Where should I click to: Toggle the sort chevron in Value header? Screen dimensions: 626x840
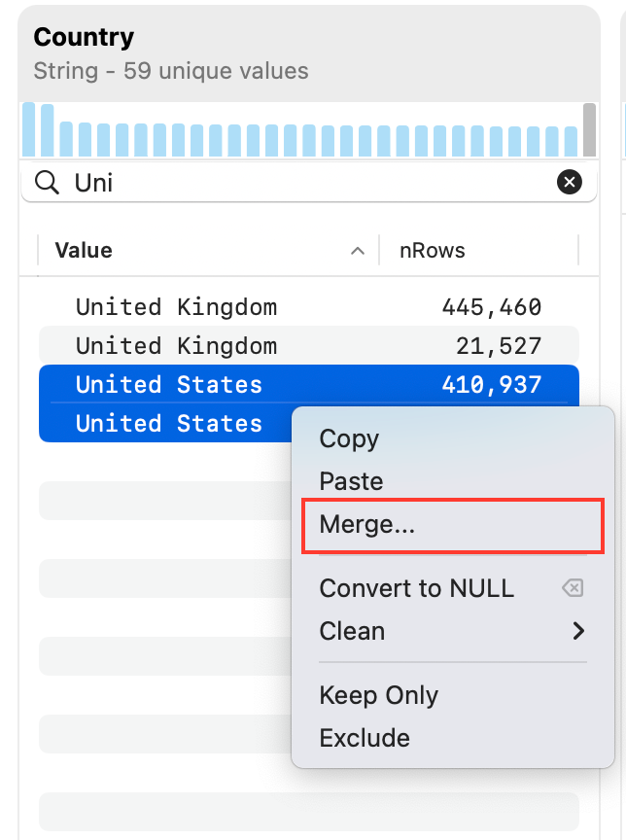[x=358, y=251]
